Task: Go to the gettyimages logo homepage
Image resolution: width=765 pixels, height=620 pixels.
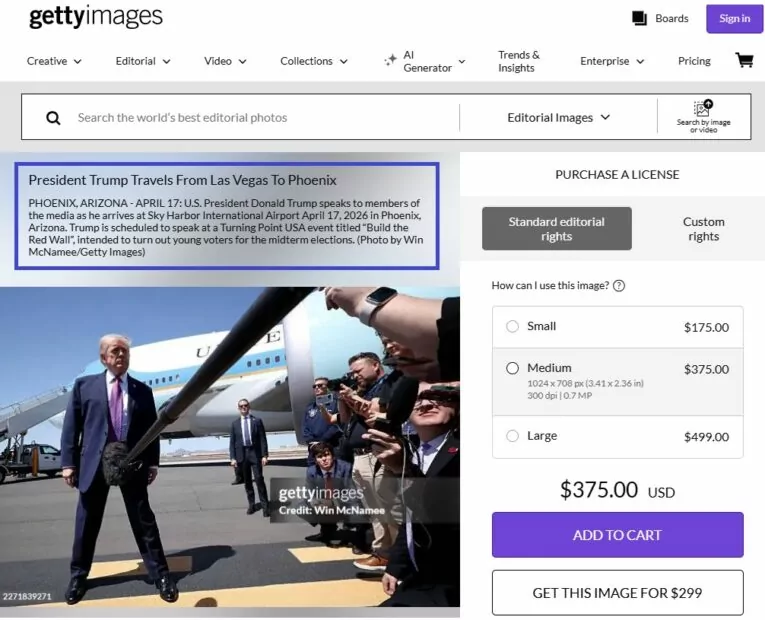Action: 96,17
